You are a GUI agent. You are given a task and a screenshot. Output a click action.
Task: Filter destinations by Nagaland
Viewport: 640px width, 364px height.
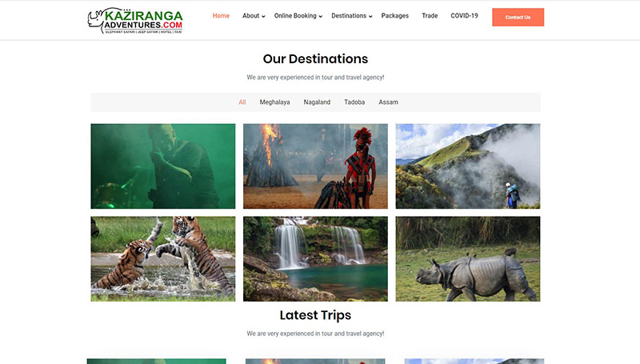pyautogui.click(x=317, y=102)
